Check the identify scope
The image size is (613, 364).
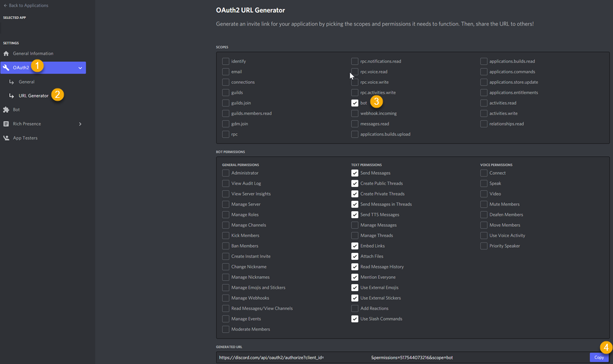226,61
